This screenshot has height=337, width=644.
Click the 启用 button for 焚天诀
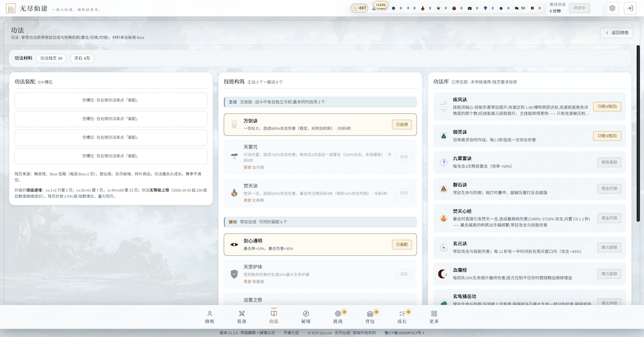click(x=404, y=193)
